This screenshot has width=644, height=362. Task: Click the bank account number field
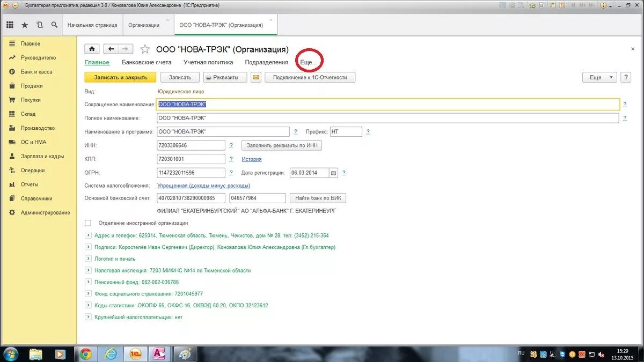point(191,198)
